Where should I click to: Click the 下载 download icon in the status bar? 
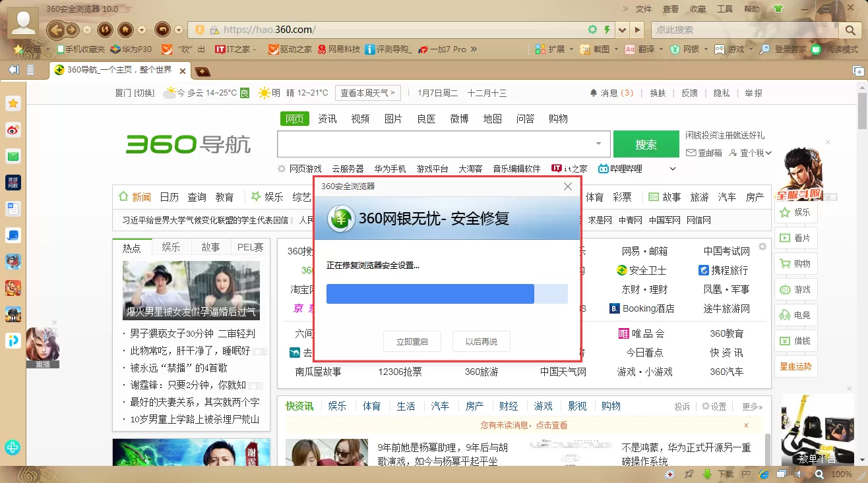coord(719,474)
